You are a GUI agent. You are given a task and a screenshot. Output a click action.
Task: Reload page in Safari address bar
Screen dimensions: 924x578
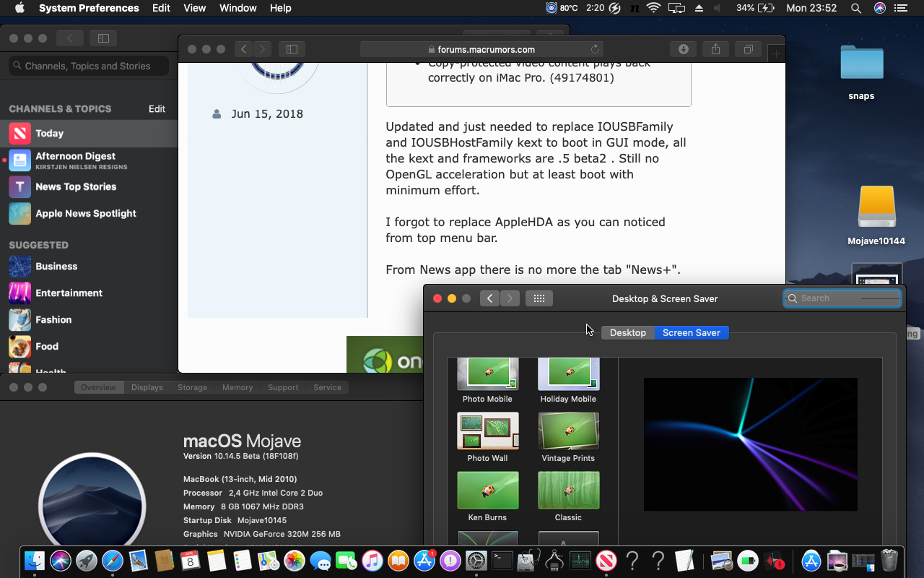595,49
